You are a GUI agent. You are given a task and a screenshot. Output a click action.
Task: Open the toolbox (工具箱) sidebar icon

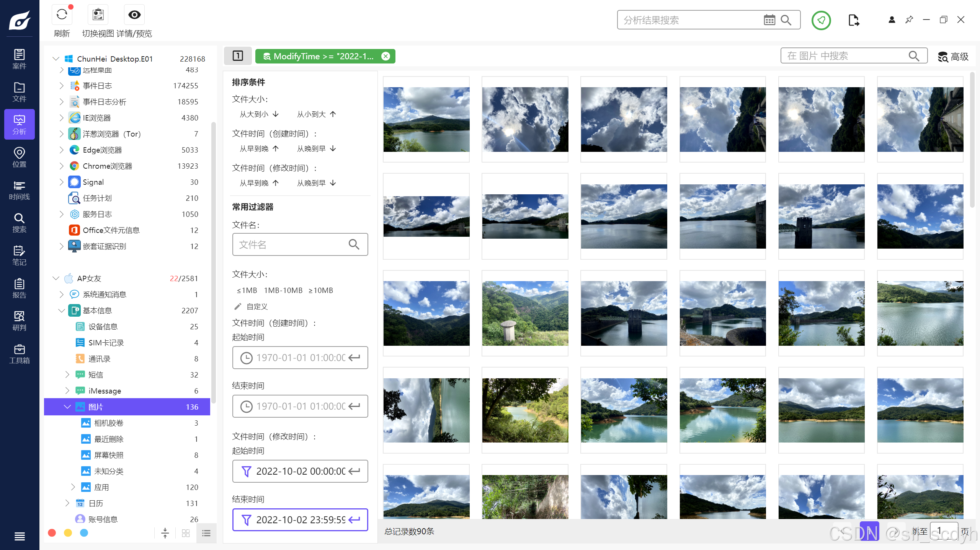pyautogui.click(x=19, y=354)
